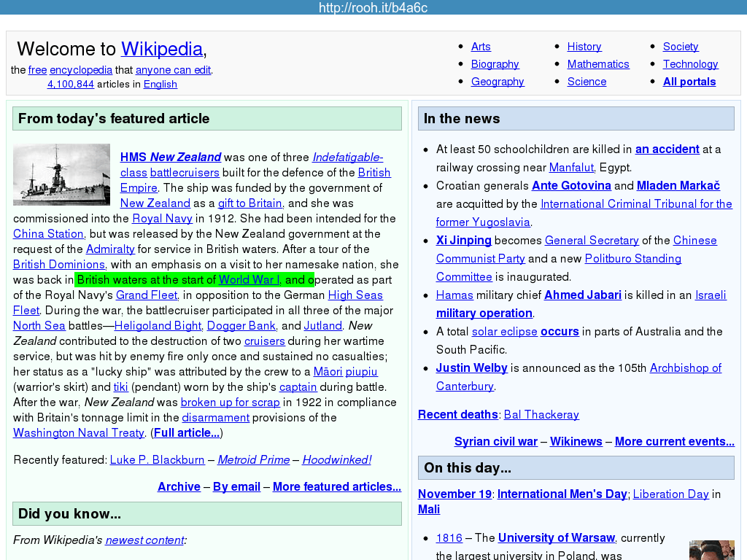Click the HMS New Zealand battleship thumbnail
This screenshot has width=747, height=560.
pyautogui.click(x=61, y=174)
